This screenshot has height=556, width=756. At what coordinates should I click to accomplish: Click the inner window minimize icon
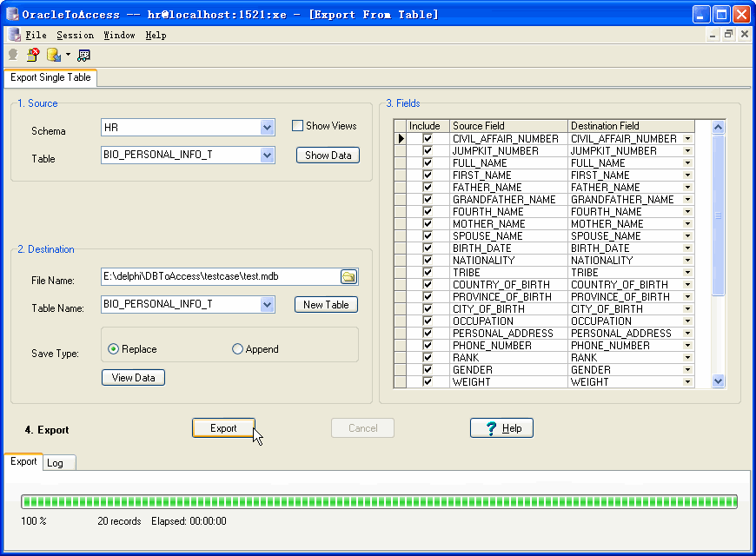pos(713,34)
